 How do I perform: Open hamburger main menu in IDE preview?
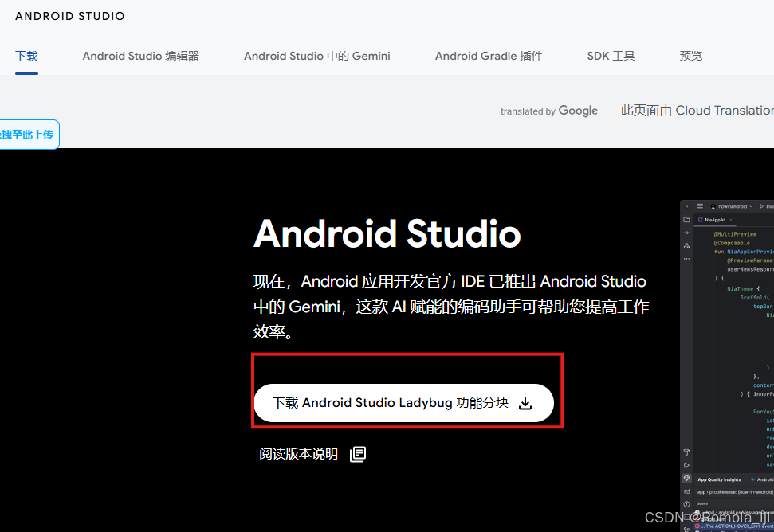[700, 206]
